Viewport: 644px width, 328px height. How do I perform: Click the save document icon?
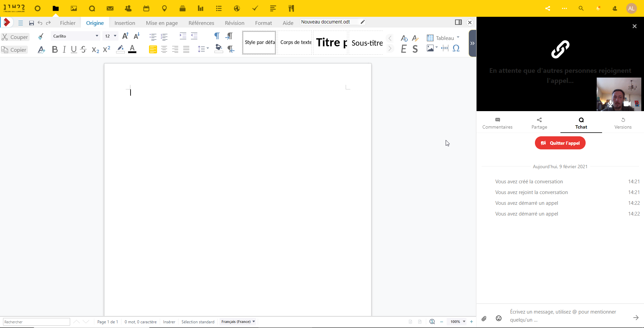[31, 23]
